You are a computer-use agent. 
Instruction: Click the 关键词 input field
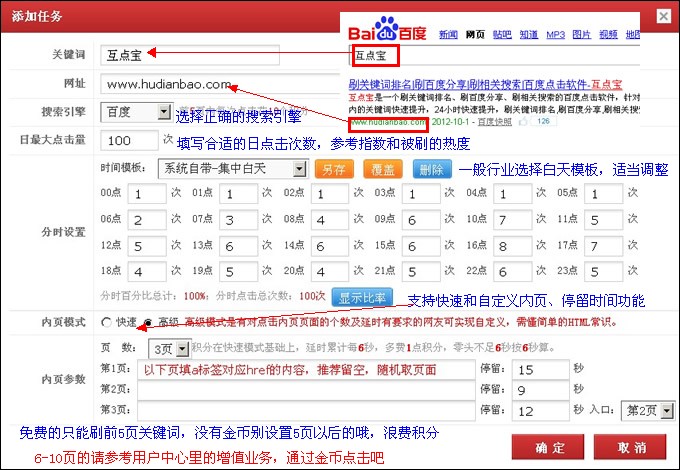pos(190,54)
